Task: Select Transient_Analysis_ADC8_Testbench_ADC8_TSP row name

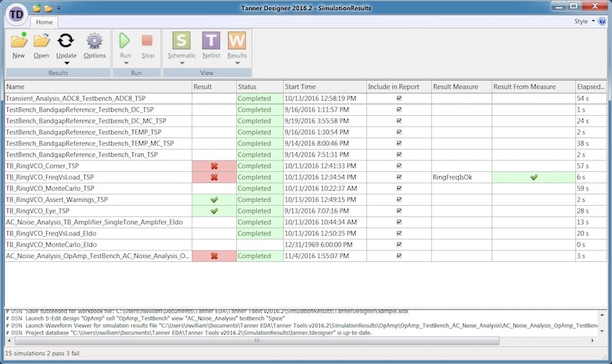Action: point(76,99)
